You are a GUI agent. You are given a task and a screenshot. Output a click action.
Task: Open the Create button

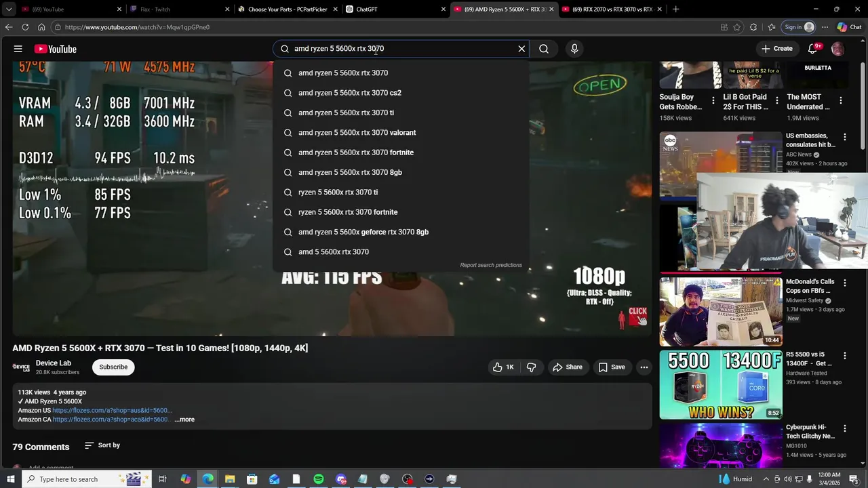click(x=776, y=49)
